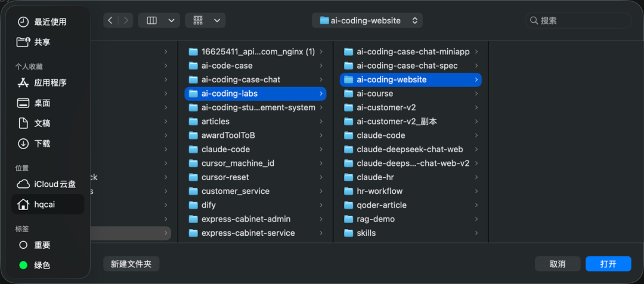The width and height of the screenshot is (644, 284).
Task: Go back with the left arrow
Action: coord(110,20)
